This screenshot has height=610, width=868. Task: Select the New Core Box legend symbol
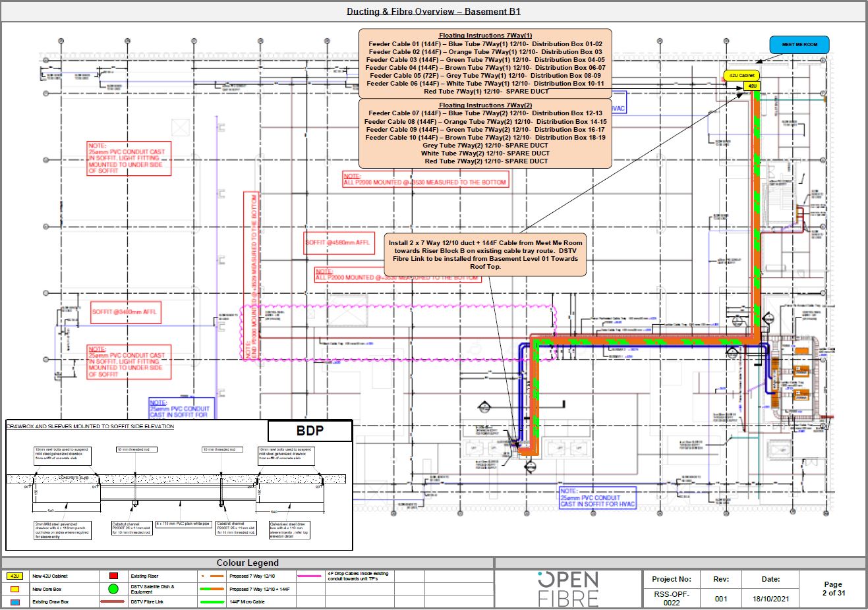click(x=15, y=589)
